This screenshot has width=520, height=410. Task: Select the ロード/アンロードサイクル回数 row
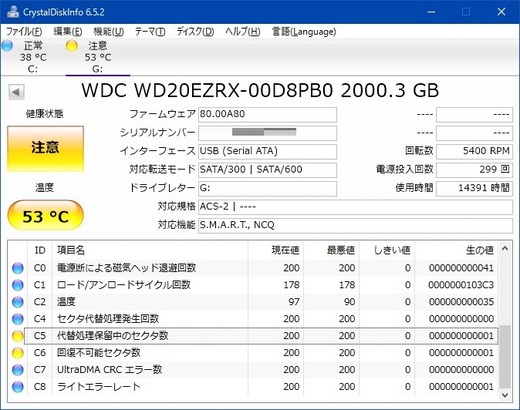[253, 285]
